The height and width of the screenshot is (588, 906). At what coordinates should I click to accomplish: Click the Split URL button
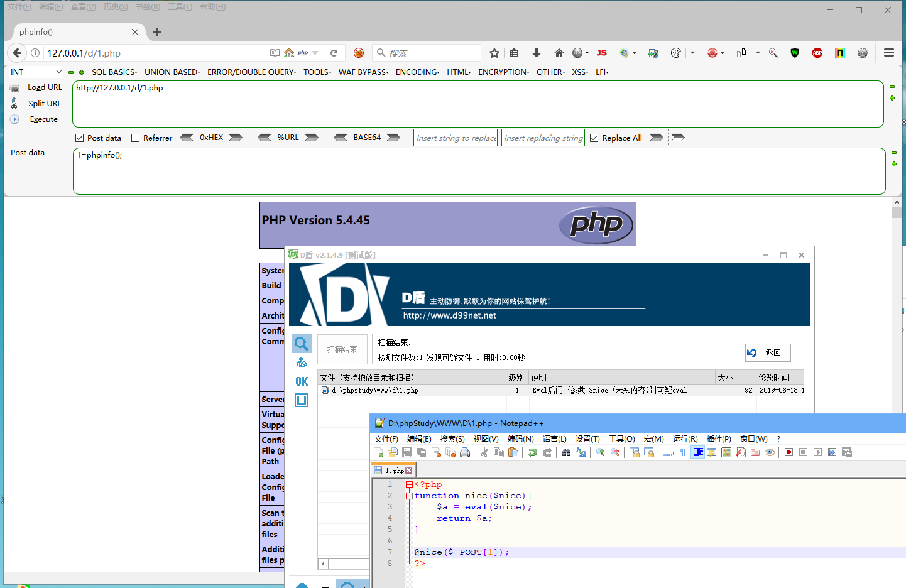pos(45,104)
